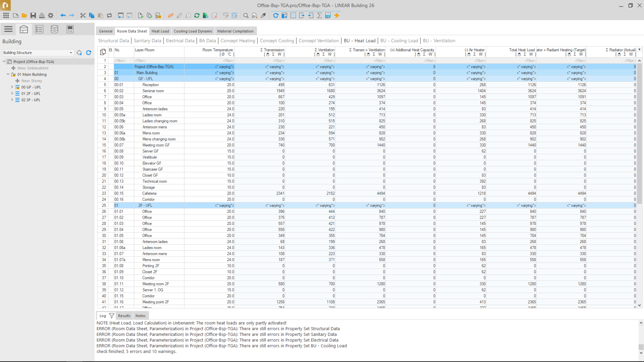Click the orange lightning bolt icon
The image size is (644, 362).
pyautogui.click(x=337, y=16)
